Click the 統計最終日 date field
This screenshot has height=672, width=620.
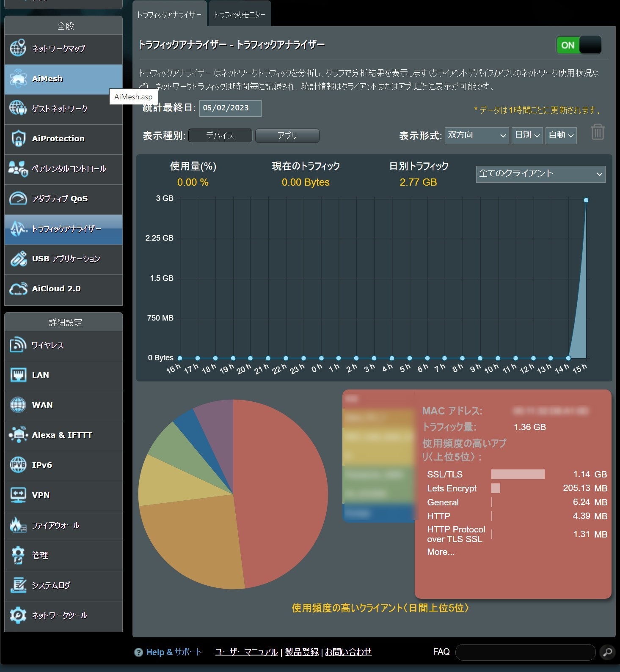pyautogui.click(x=230, y=108)
